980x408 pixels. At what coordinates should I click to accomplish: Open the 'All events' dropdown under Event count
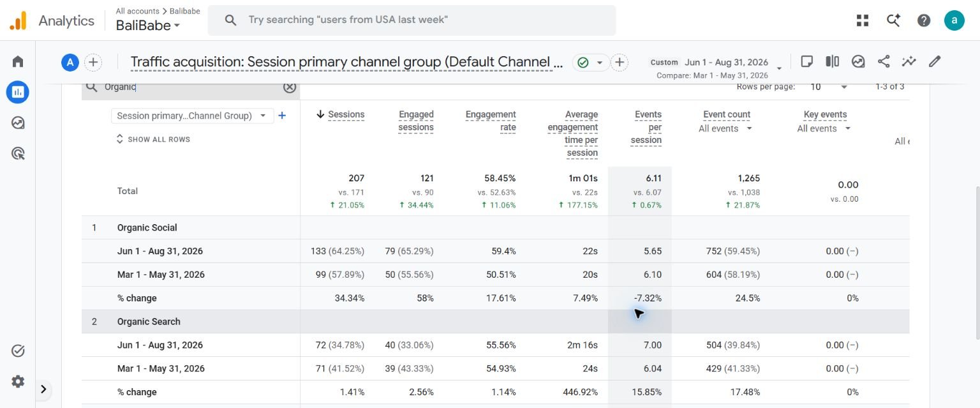click(725, 128)
